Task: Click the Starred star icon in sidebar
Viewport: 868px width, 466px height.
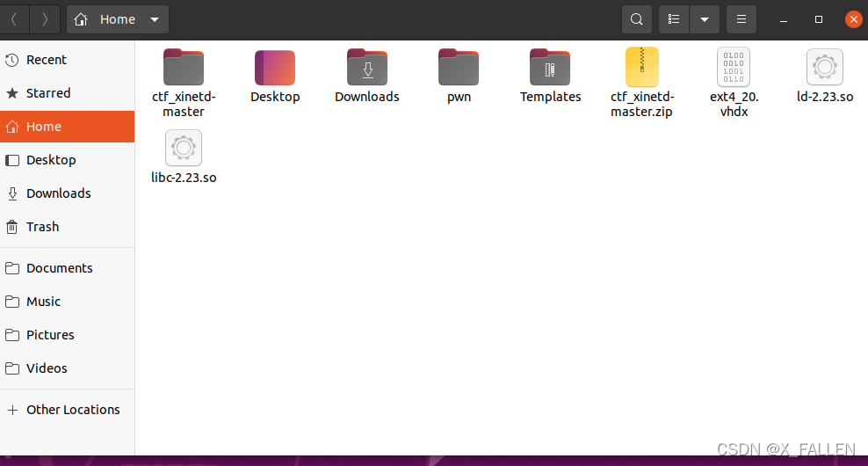Action: tap(12, 93)
